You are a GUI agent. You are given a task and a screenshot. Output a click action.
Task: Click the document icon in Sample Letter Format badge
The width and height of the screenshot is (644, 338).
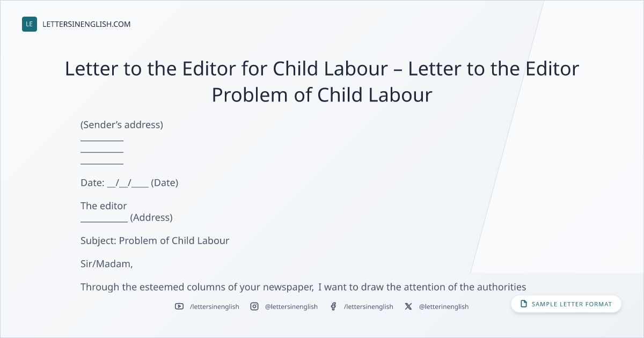pos(524,304)
